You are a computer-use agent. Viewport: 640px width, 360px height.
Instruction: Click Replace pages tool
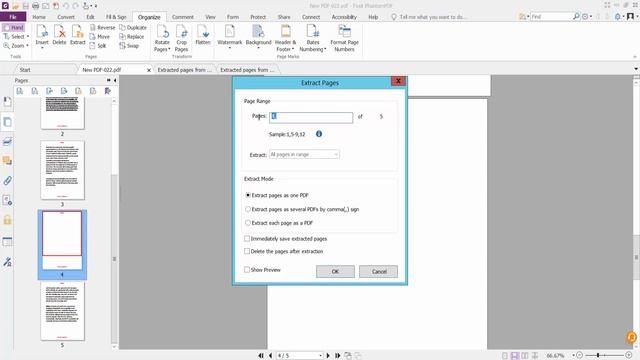(x=132, y=36)
